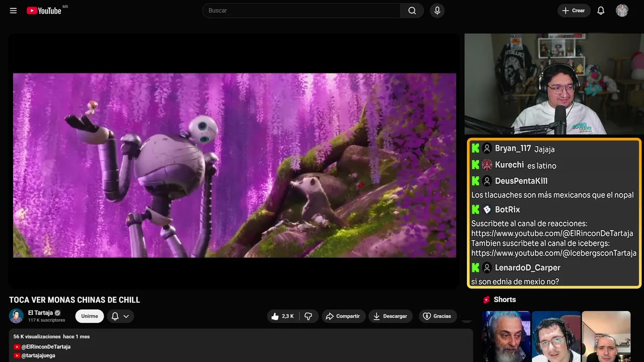Click the verified badge beside El Tartaja
The image size is (644, 362).
(57, 313)
